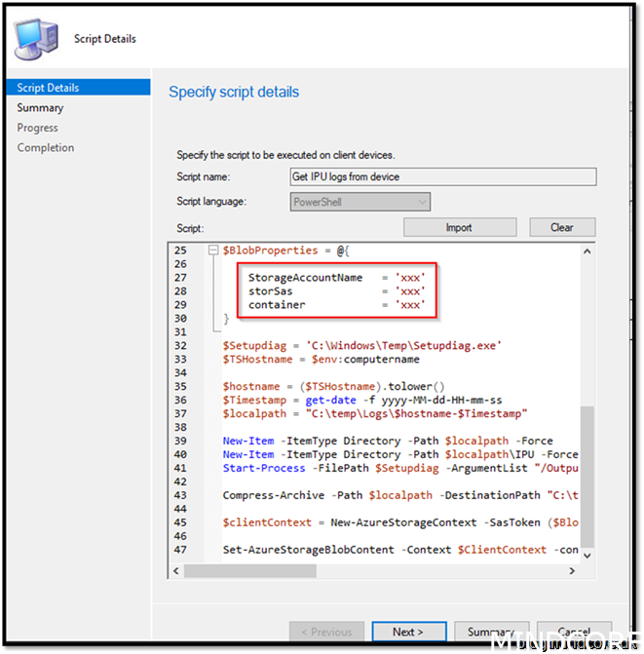Select the Progress step in the sidebar
The width and height of the screenshot is (644, 654).
click(x=37, y=128)
